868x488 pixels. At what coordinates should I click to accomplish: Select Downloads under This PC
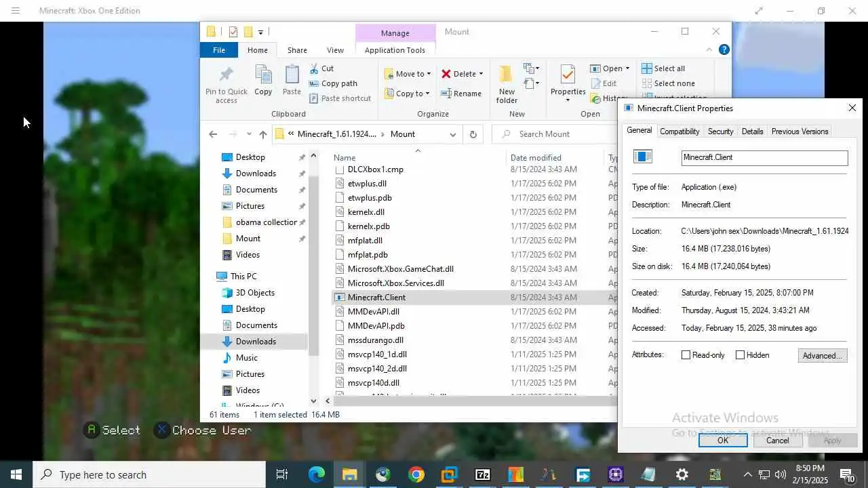[256, 342]
